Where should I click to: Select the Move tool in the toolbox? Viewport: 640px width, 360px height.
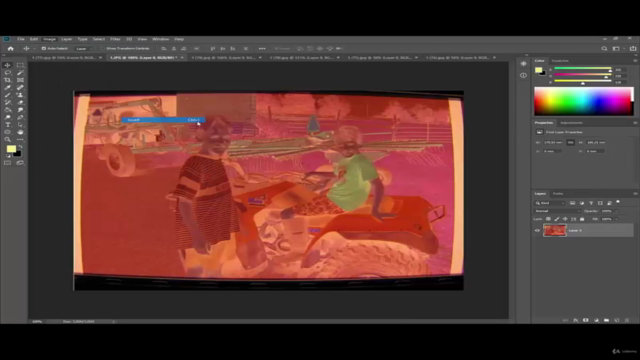7,65
